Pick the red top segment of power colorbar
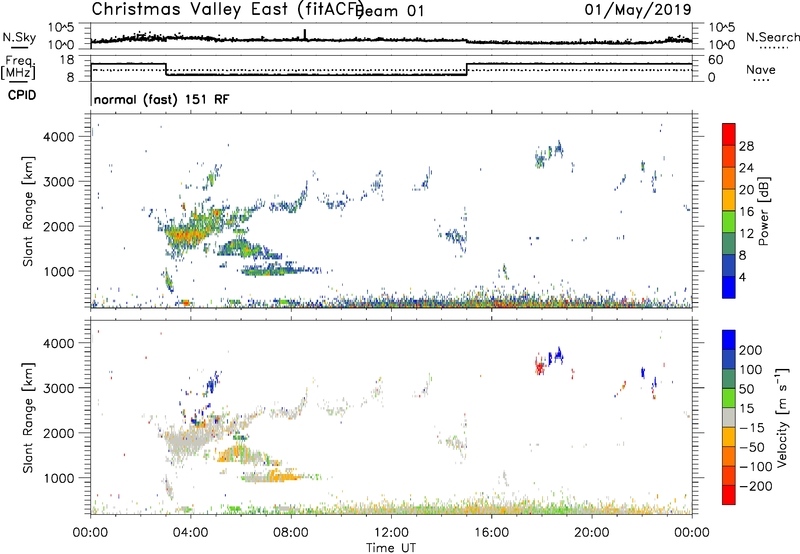 point(729,134)
